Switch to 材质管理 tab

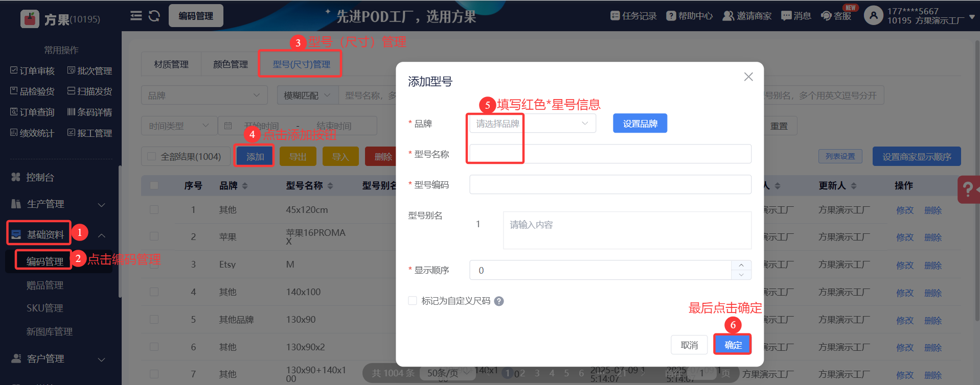(171, 64)
